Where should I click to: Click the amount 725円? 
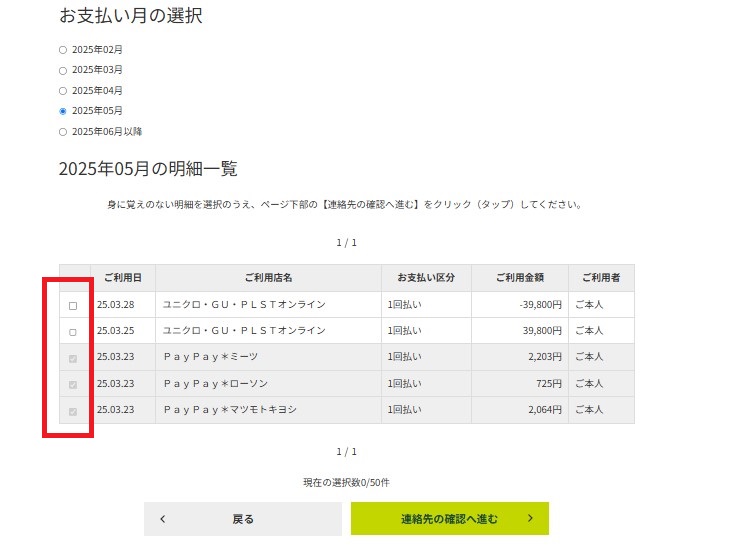tap(549, 384)
